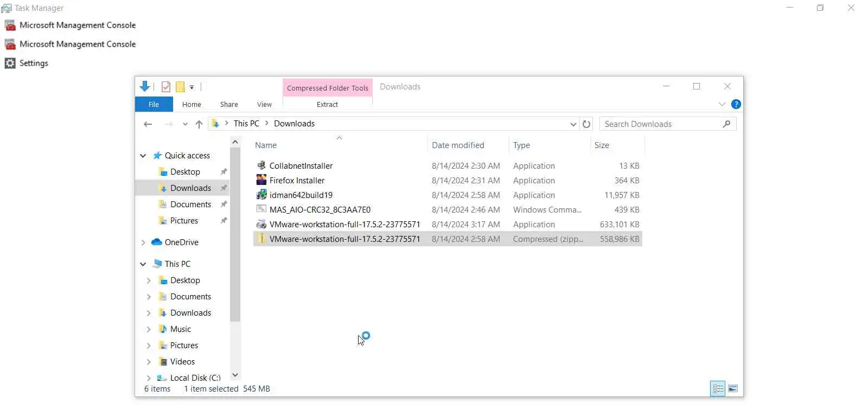Click the VMware workstation zipped folder icon

[x=261, y=239]
